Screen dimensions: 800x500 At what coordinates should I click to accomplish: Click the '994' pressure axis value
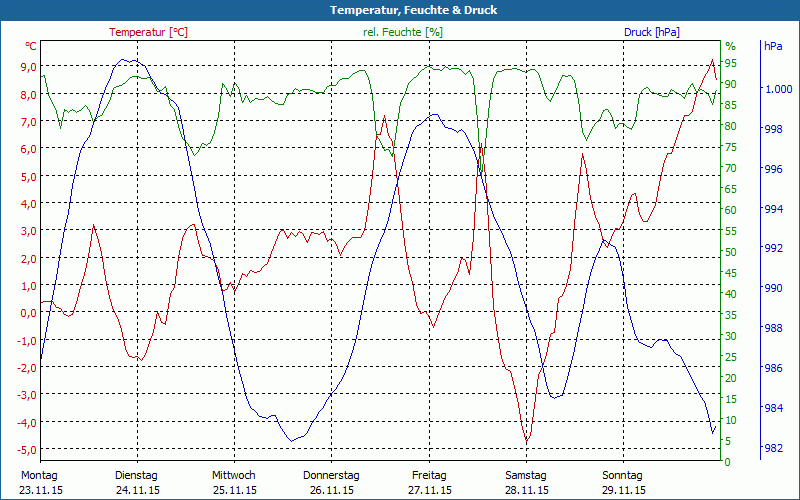point(773,209)
